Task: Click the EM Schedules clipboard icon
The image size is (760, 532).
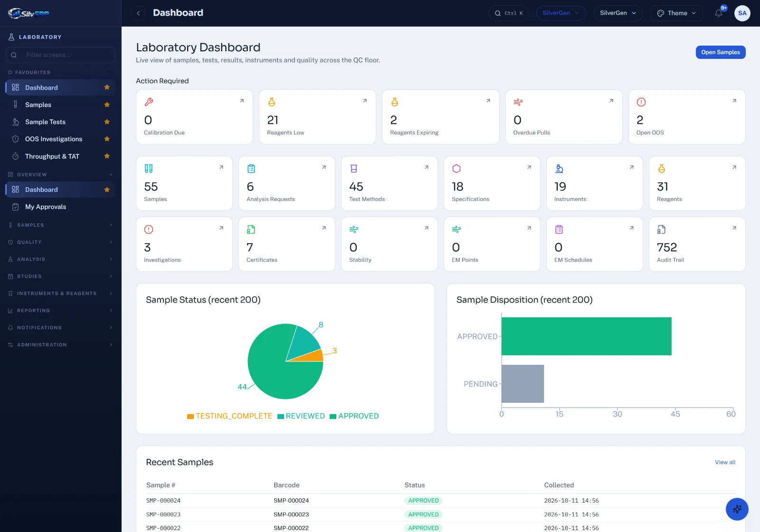Action: [x=559, y=229]
